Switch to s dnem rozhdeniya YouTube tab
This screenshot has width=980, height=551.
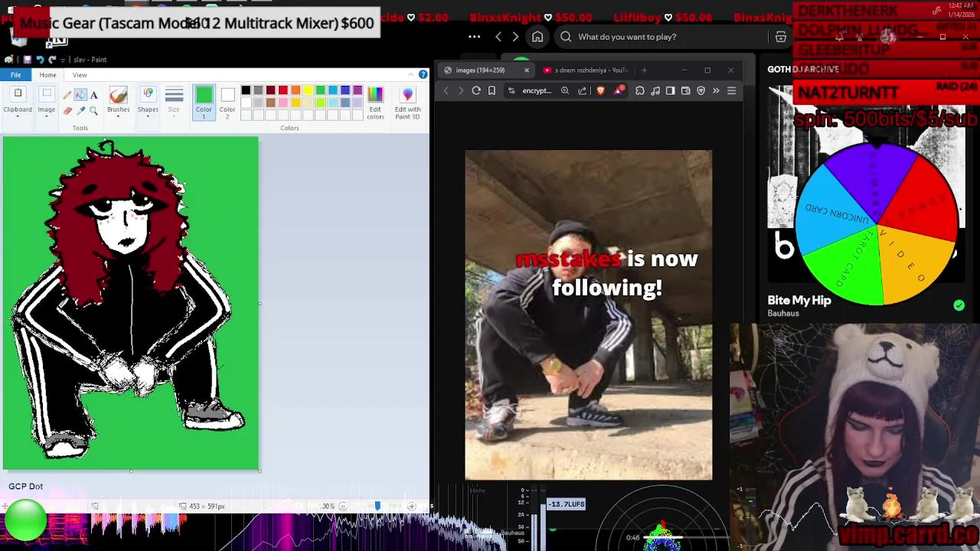click(586, 70)
